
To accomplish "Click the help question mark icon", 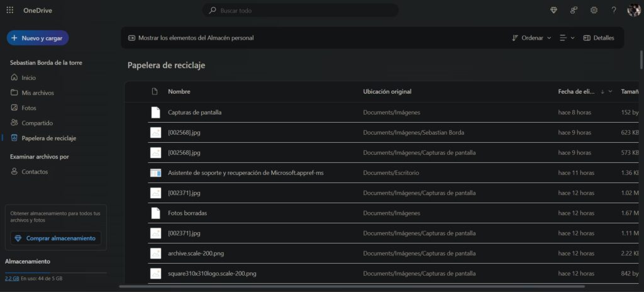I will [x=614, y=10].
